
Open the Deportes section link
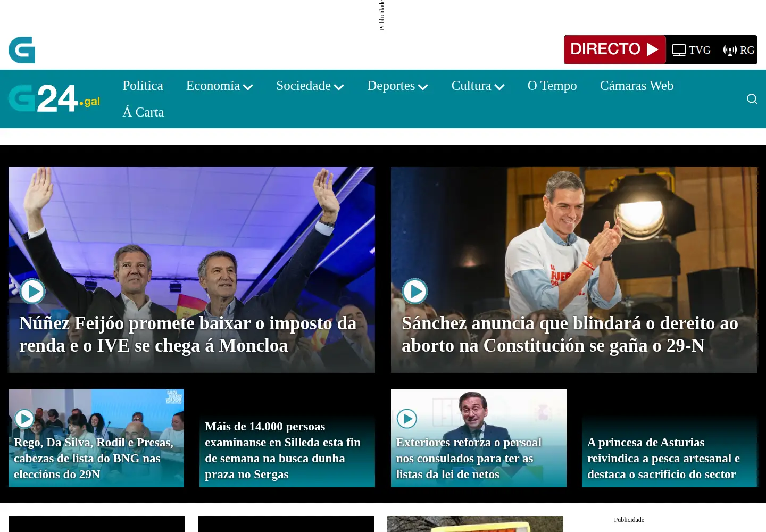[391, 86]
